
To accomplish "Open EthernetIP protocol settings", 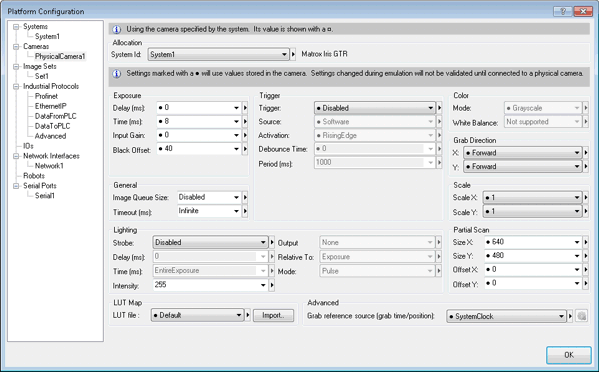I will (x=50, y=106).
